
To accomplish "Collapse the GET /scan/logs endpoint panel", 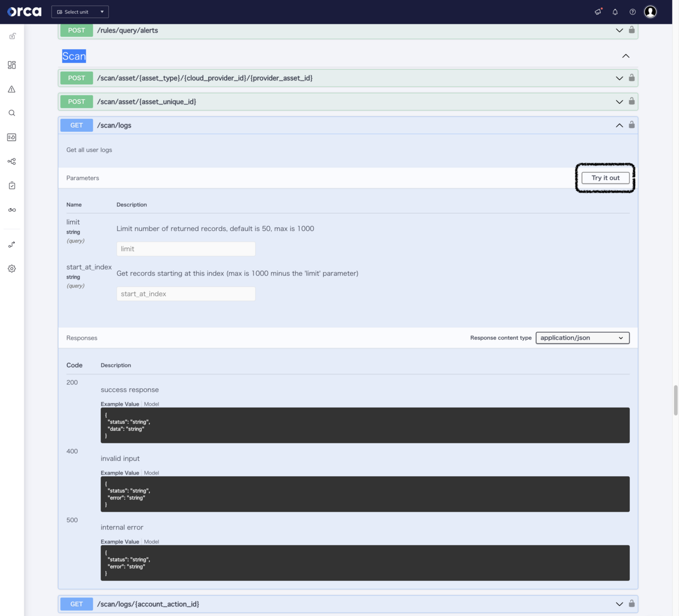I will pyautogui.click(x=618, y=125).
